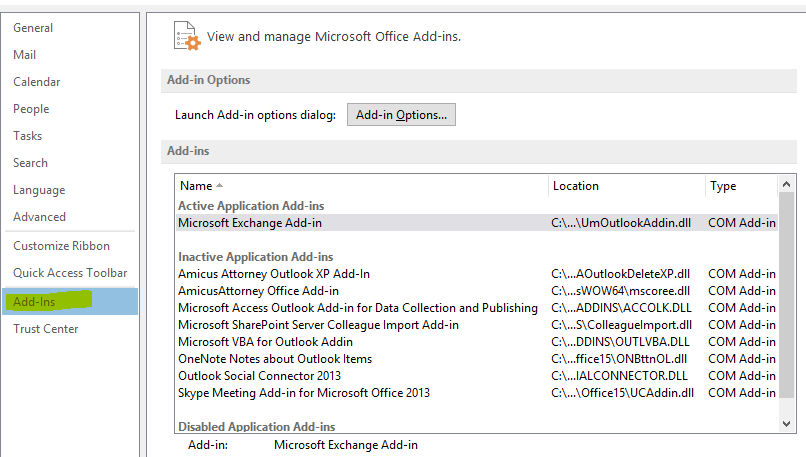The width and height of the screenshot is (806, 457).
Task: Click the add-ins gear document icon
Action: click(x=187, y=36)
